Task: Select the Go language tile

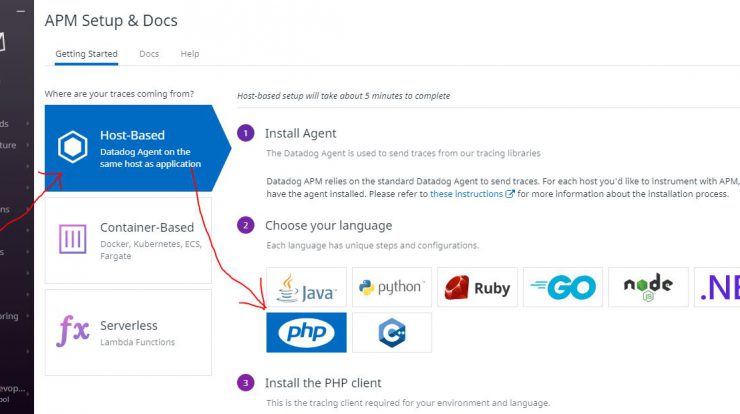Action: [563, 287]
